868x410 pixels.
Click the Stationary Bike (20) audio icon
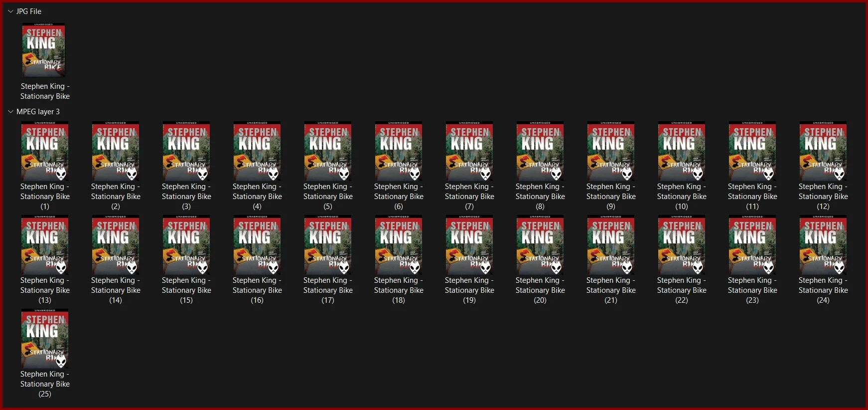[x=540, y=245]
